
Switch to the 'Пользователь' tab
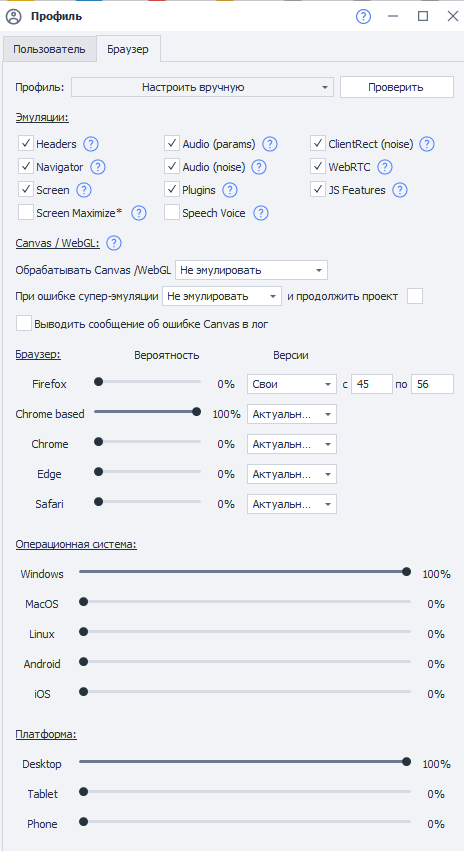(49, 49)
